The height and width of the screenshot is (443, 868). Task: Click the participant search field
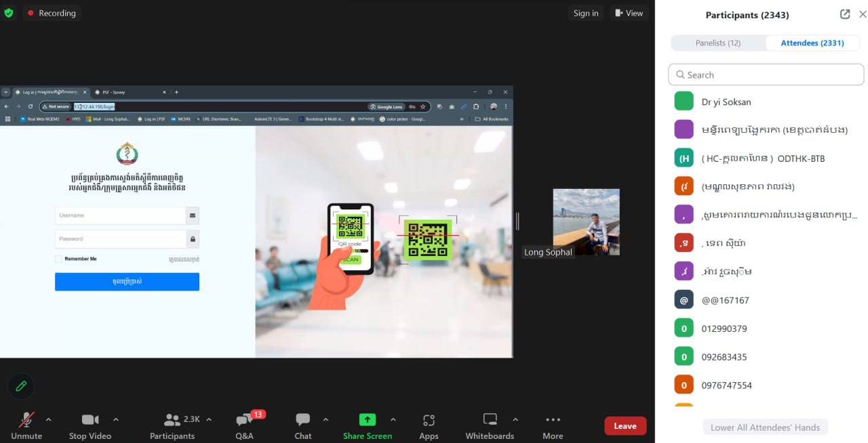[766, 75]
